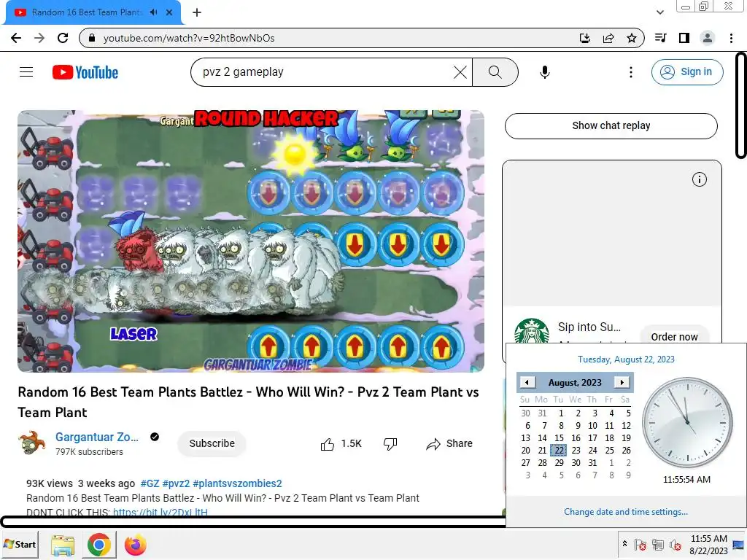Open the ad info icon

click(x=700, y=179)
